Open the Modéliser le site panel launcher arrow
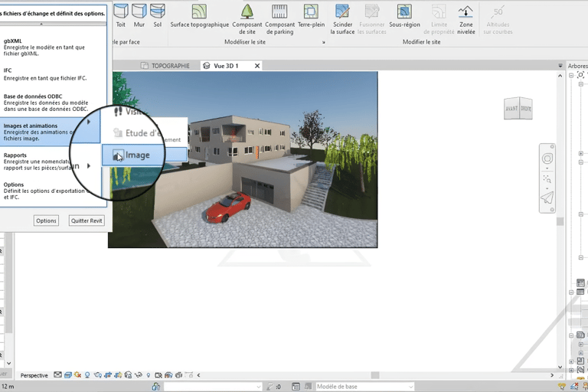This screenshot has height=392, width=588. point(324,42)
